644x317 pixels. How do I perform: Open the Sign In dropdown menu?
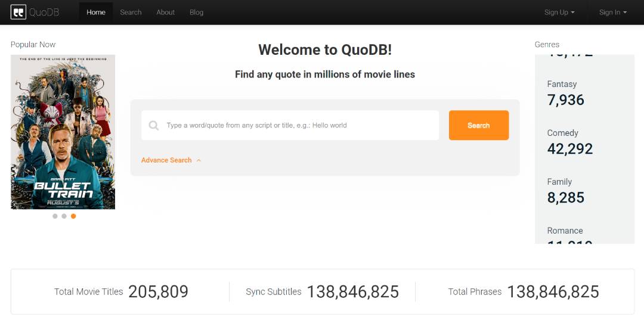612,13
